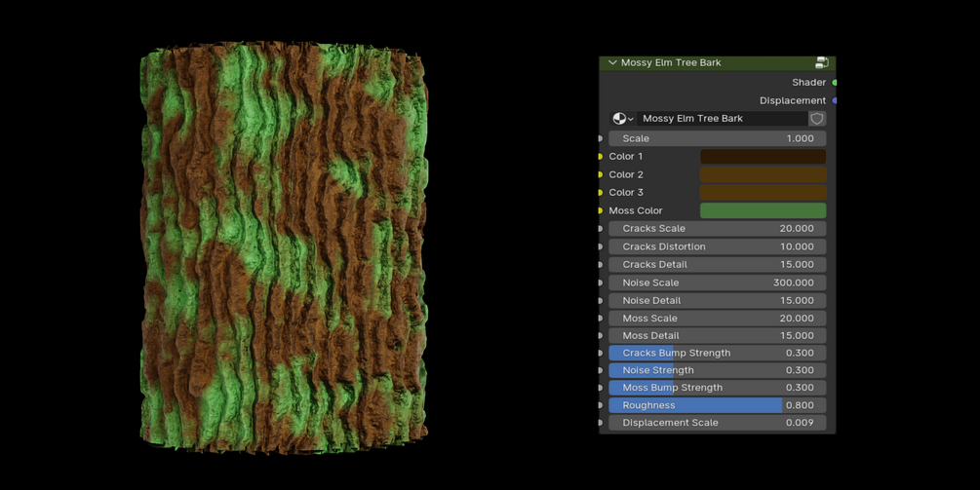
Task: Click the Cracks Bump Strength input socket
Action: click(601, 353)
